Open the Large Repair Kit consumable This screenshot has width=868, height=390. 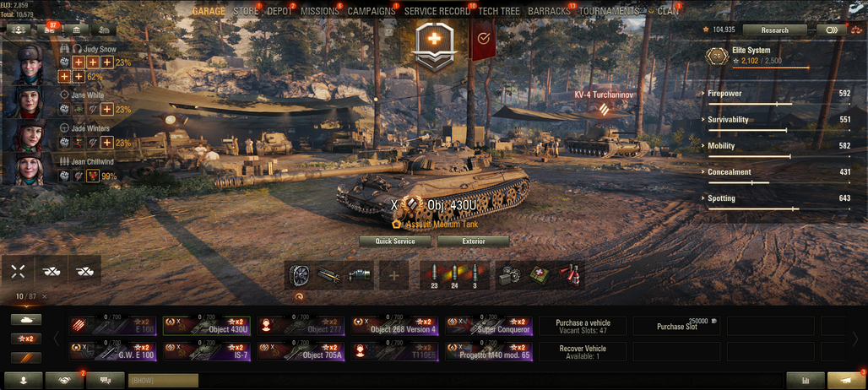[508, 274]
